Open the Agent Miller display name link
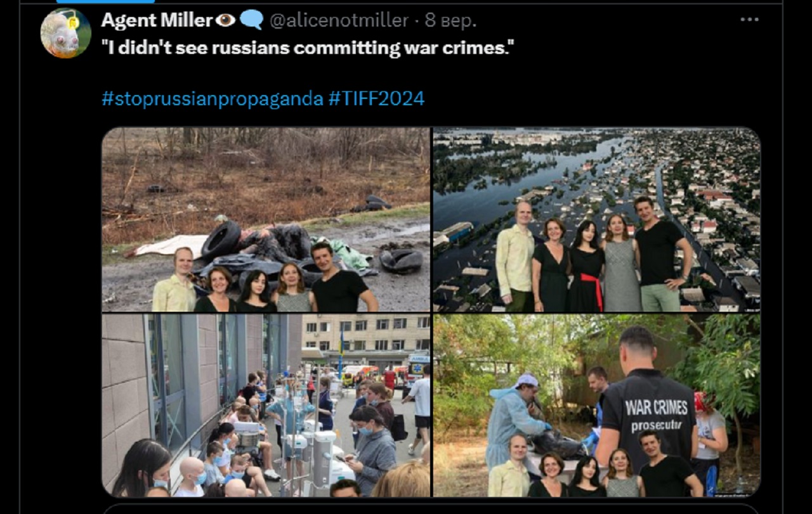The height and width of the screenshot is (514, 812). tap(157, 21)
